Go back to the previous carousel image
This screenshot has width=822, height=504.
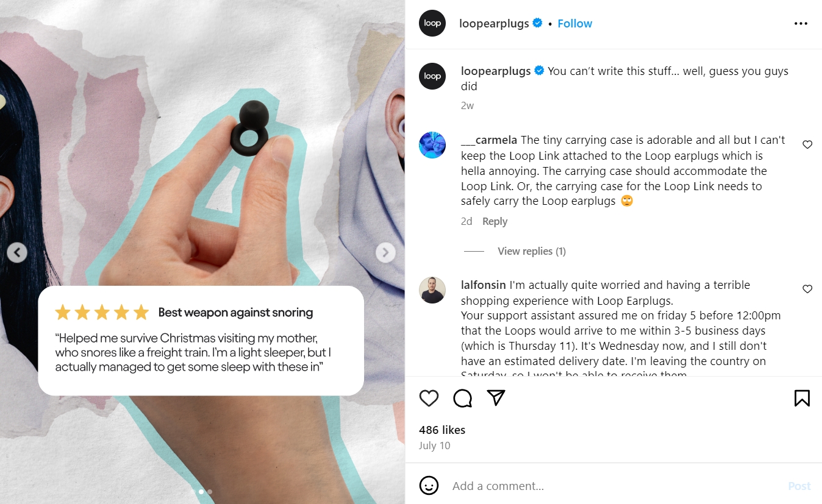coord(17,252)
